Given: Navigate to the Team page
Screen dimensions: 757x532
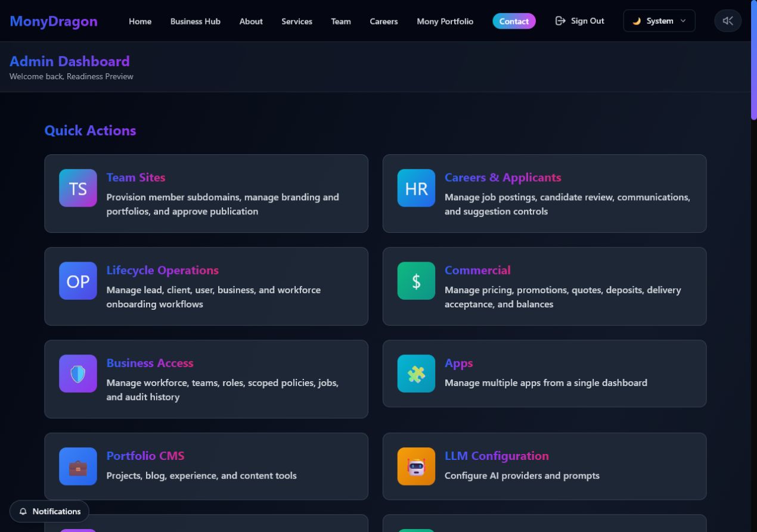Looking at the screenshot, I should pyautogui.click(x=341, y=21).
